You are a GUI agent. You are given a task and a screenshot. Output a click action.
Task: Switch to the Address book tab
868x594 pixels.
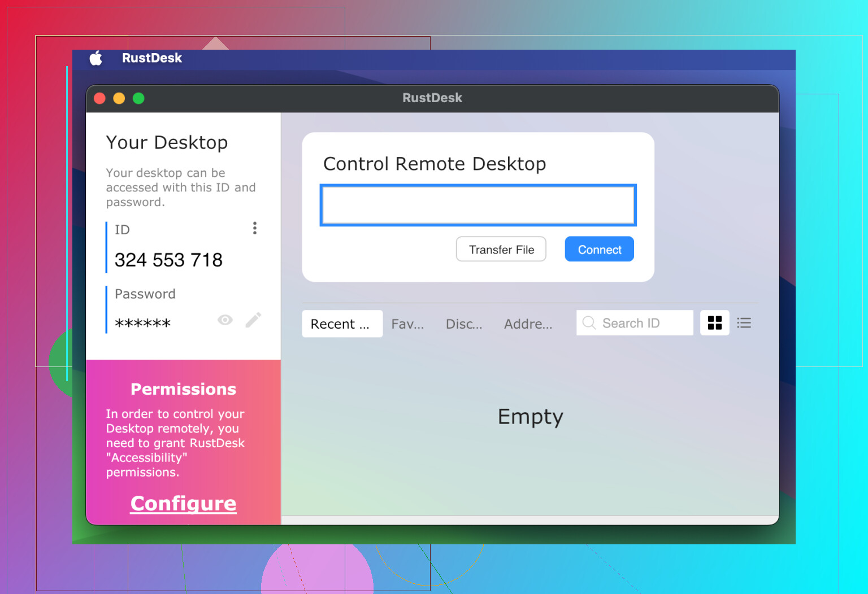click(x=528, y=324)
